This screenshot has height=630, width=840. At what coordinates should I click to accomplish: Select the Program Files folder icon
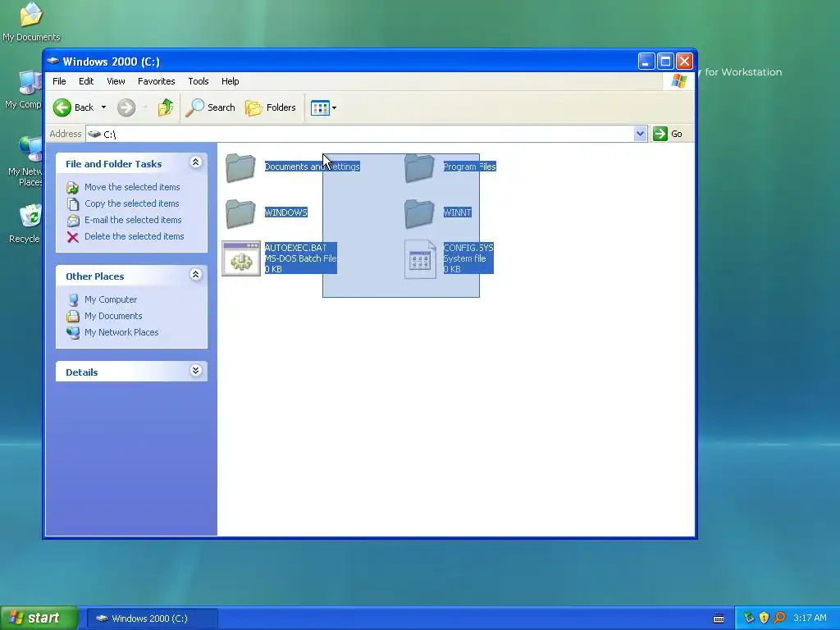point(419,167)
